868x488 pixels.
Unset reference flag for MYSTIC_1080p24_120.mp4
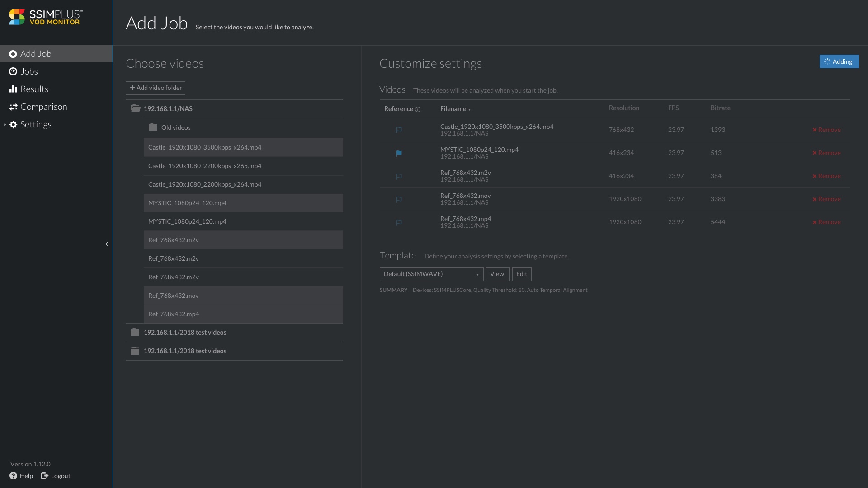[399, 153]
